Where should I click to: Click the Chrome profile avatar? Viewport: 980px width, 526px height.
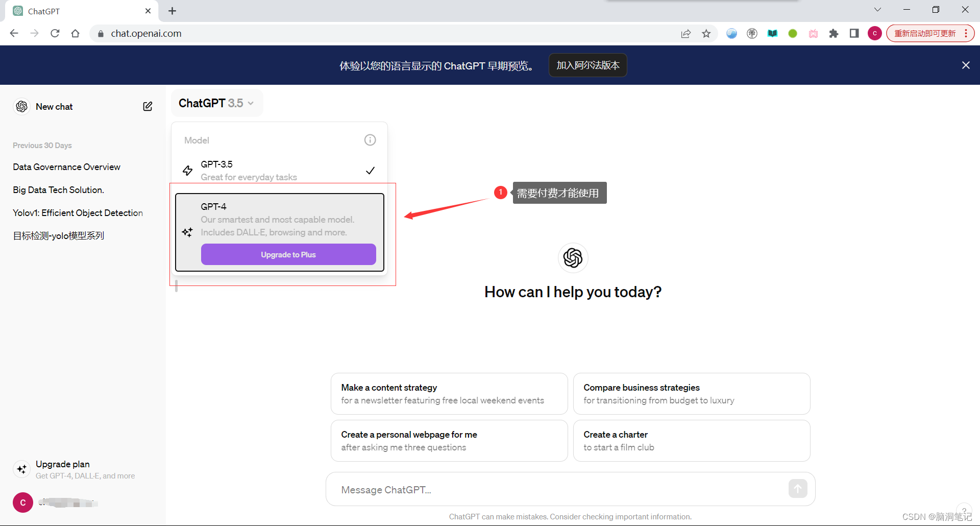click(x=875, y=33)
